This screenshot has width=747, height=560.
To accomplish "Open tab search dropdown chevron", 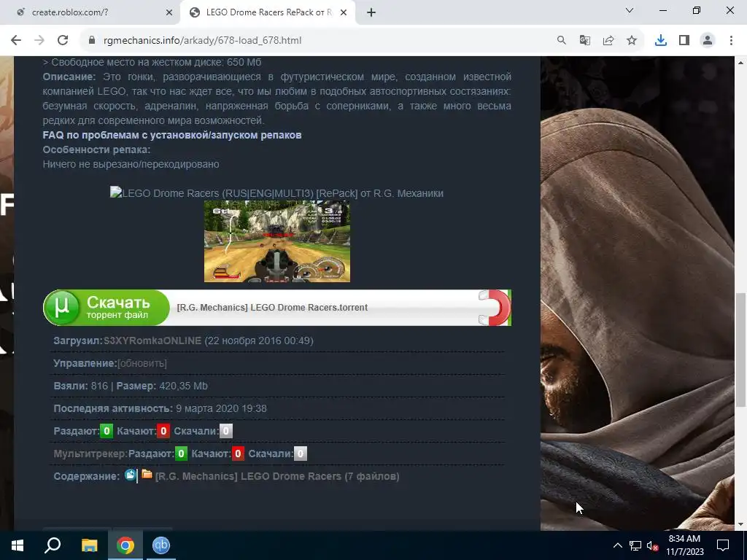I will click(630, 10).
